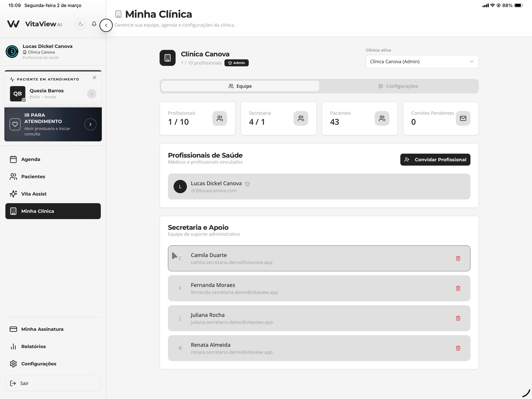The height and width of the screenshot is (399, 532).
Task: Click the Relatórios bar chart icon
Action: pos(13,347)
